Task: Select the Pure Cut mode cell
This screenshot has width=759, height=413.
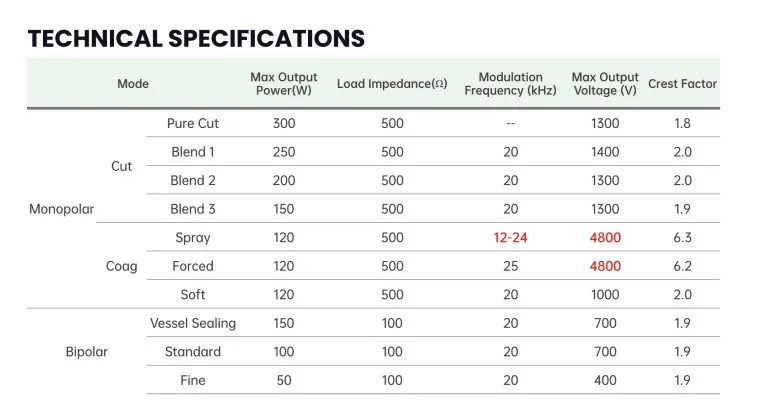Action: click(x=193, y=123)
